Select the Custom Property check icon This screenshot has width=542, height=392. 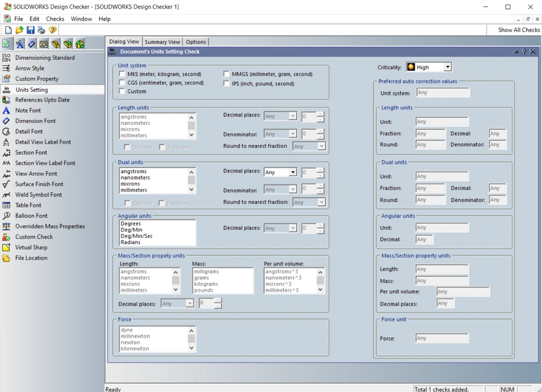tap(6, 79)
